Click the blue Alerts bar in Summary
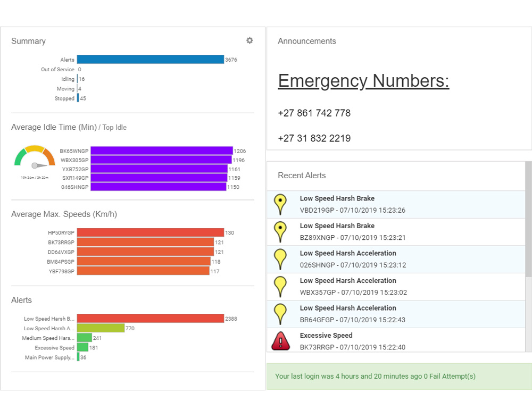Viewport: 532px width, 418px height. tap(150, 60)
